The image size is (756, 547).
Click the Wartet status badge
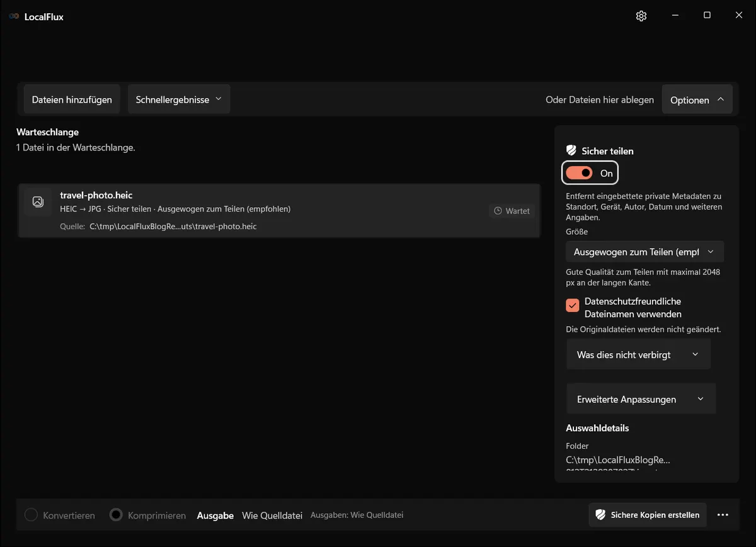512,211
